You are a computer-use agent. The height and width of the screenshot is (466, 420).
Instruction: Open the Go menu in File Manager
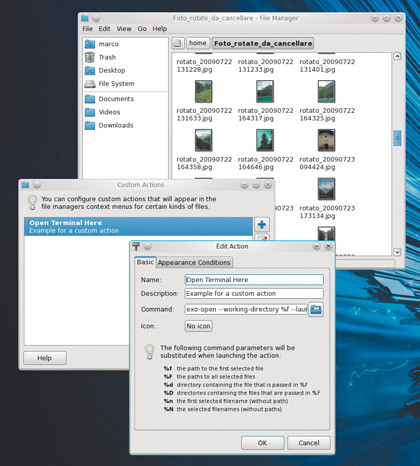142,29
